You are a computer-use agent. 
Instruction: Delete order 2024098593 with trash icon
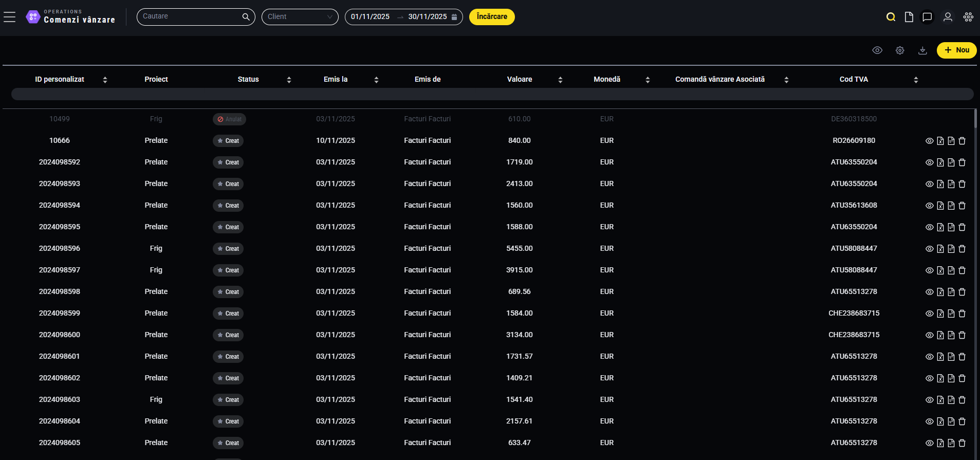(962, 184)
